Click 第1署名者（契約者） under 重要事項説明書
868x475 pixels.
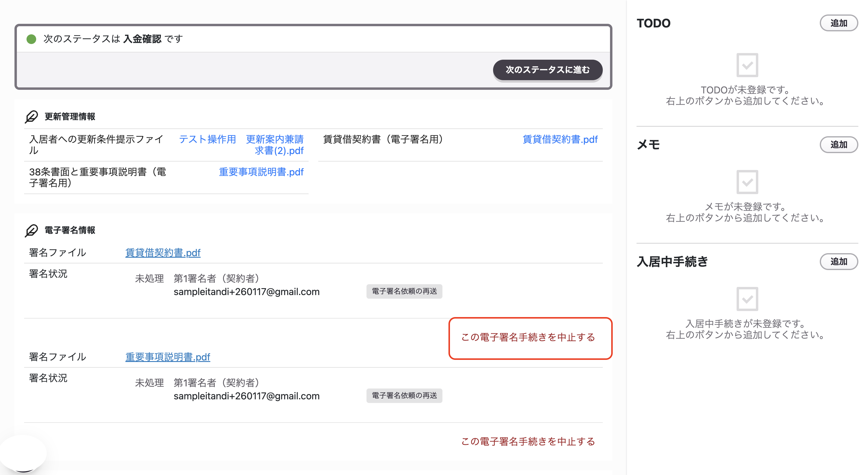pyautogui.click(x=216, y=383)
